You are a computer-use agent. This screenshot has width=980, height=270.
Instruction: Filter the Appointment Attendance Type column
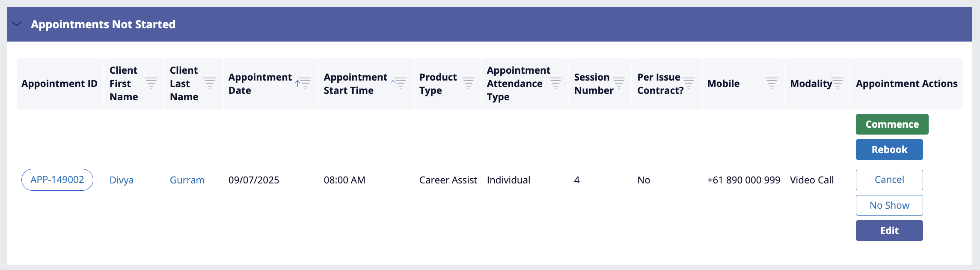coord(555,83)
